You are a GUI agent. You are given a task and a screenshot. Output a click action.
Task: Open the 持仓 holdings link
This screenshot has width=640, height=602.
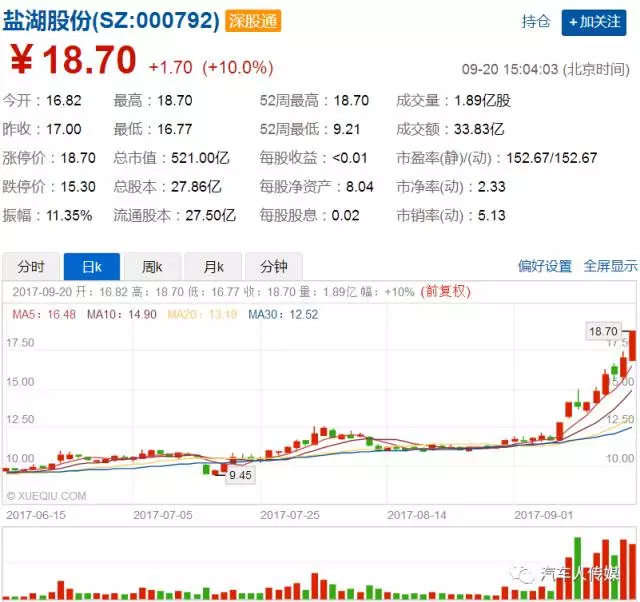pyautogui.click(x=536, y=21)
